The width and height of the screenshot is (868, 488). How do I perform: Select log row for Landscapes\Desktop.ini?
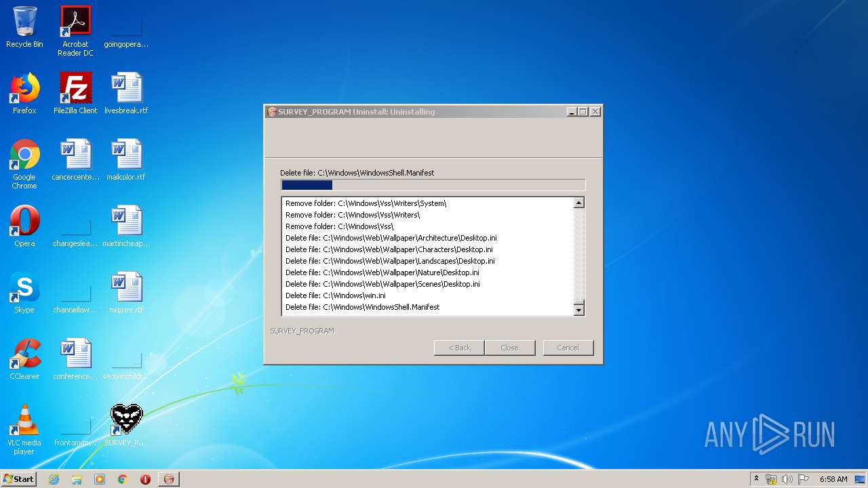[x=428, y=261]
